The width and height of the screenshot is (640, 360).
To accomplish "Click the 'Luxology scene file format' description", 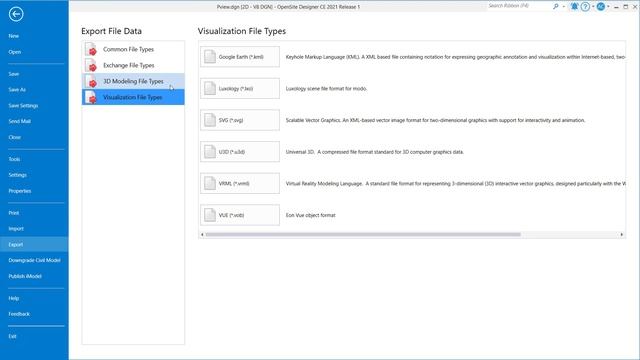I will coord(326,89).
